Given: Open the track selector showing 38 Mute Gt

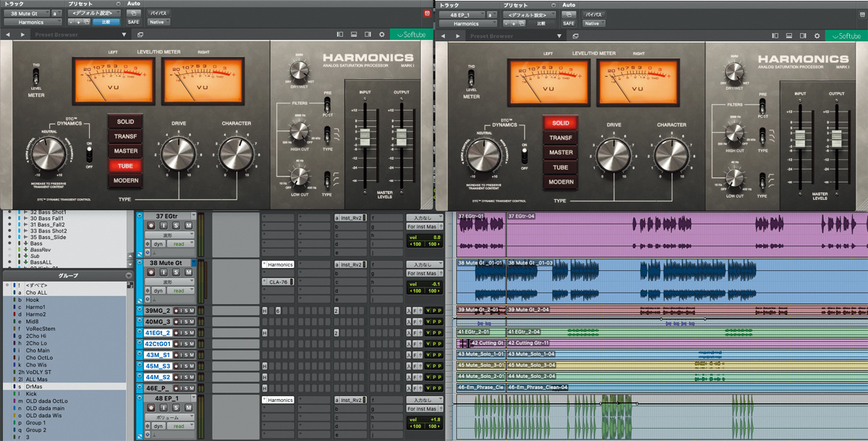Looking at the screenshot, I should pyautogui.click(x=26, y=13).
